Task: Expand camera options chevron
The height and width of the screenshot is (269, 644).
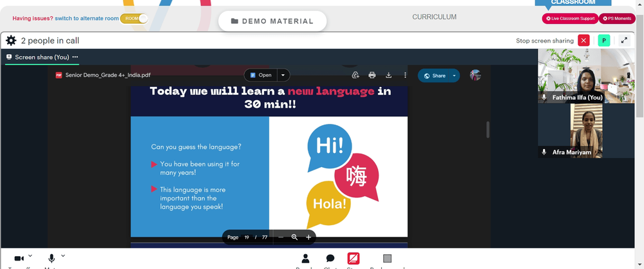Action: tap(30, 256)
